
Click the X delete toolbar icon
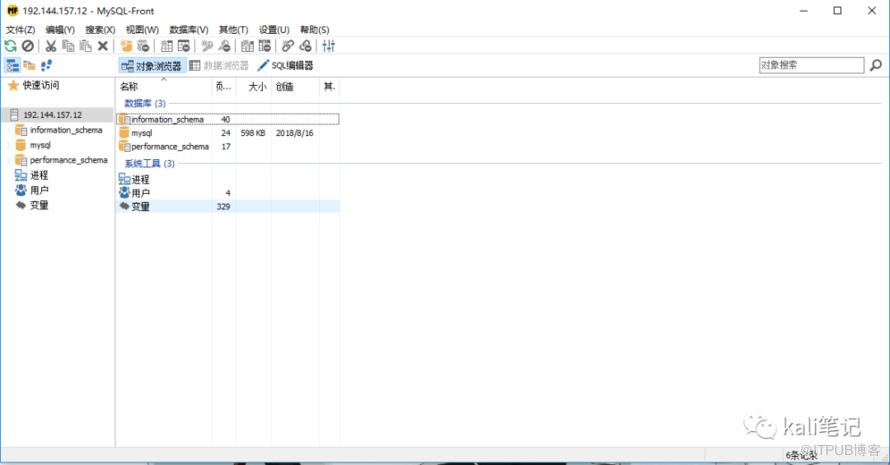click(103, 46)
